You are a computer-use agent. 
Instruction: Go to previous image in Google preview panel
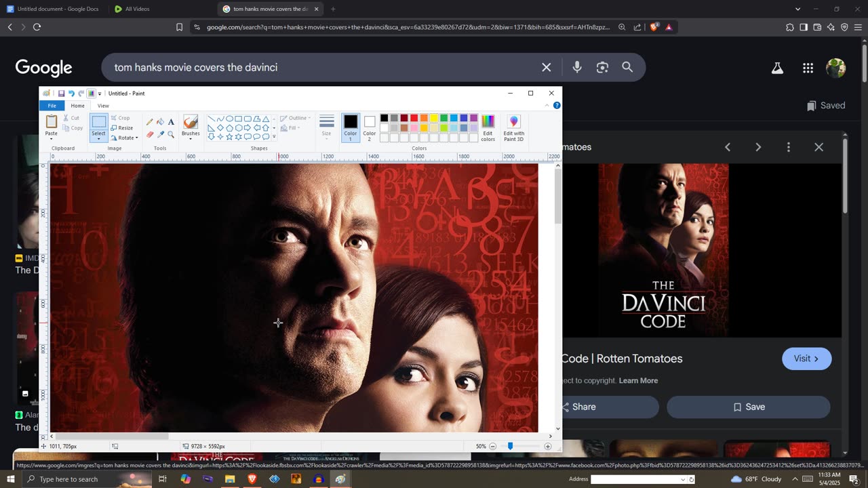coord(728,147)
